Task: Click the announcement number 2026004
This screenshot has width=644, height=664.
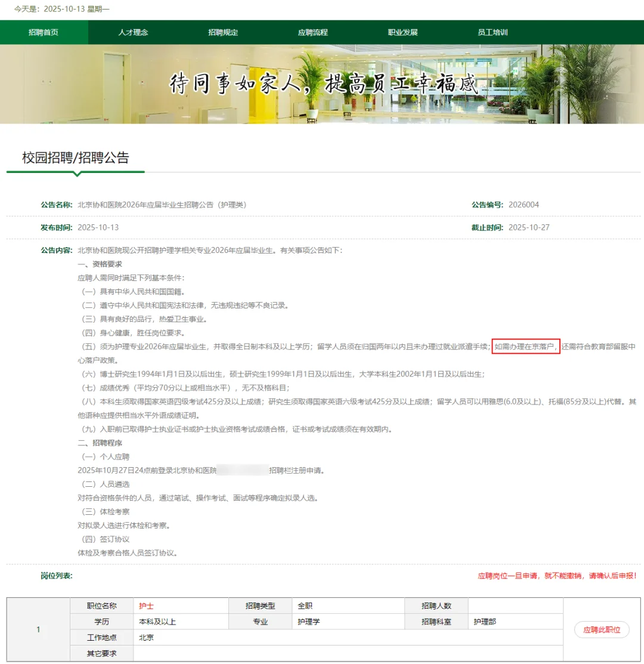Action: [x=524, y=205]
